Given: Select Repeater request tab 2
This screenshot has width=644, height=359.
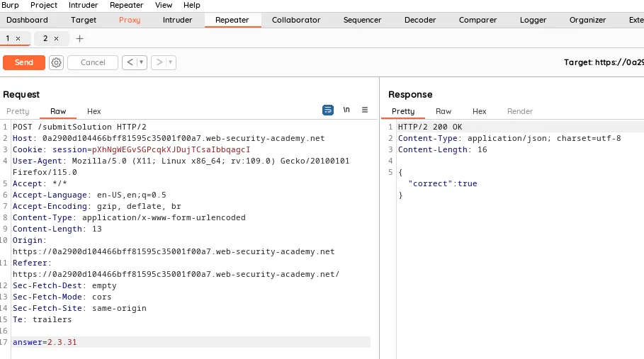Looking at the screenshot, I should coord(45,38).
